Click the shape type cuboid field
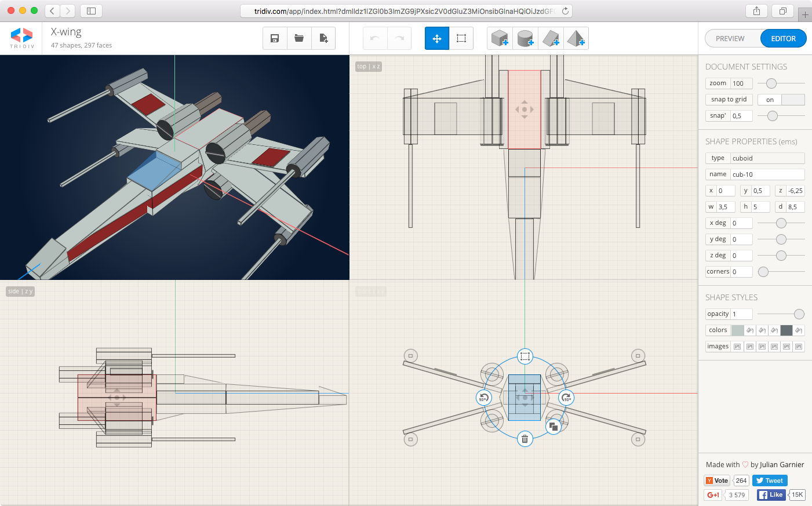 point(767,158)
